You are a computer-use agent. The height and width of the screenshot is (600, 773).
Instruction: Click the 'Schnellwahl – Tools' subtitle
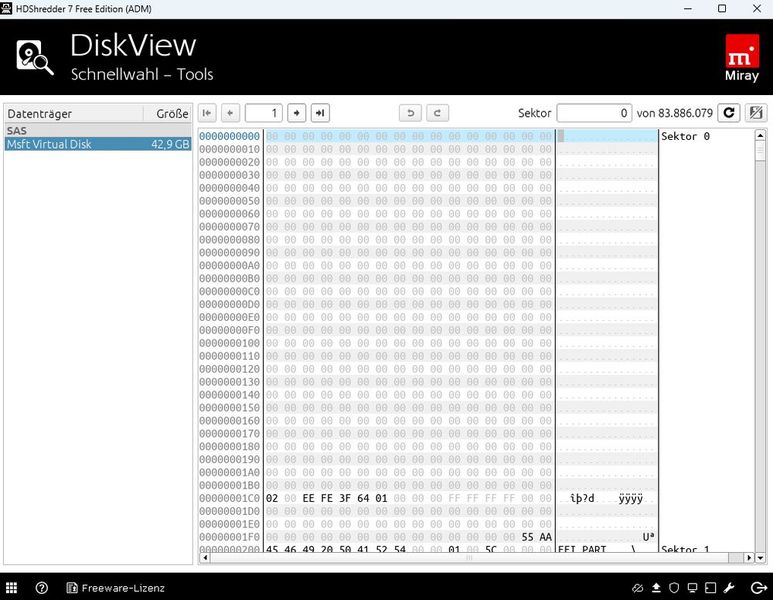[x=142, y=74]
